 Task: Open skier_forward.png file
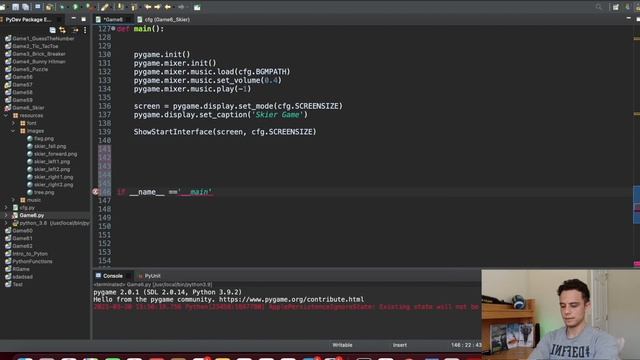[55, 154]
